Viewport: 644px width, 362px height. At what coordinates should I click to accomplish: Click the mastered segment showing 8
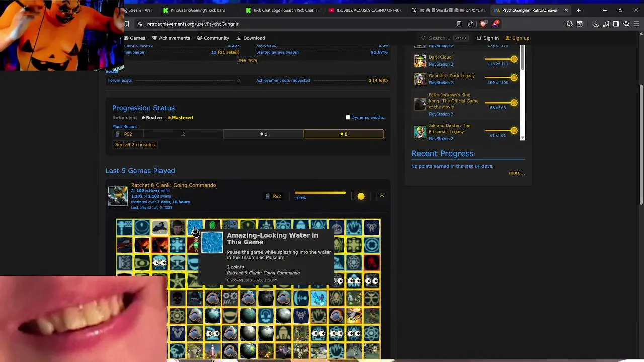(344, 134)
